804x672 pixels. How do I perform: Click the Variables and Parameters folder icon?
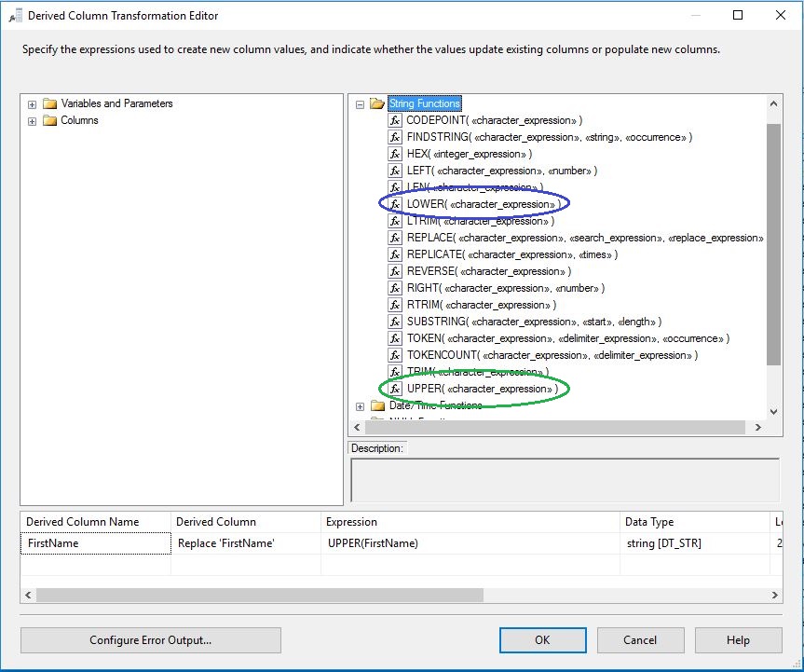point(49,103)
